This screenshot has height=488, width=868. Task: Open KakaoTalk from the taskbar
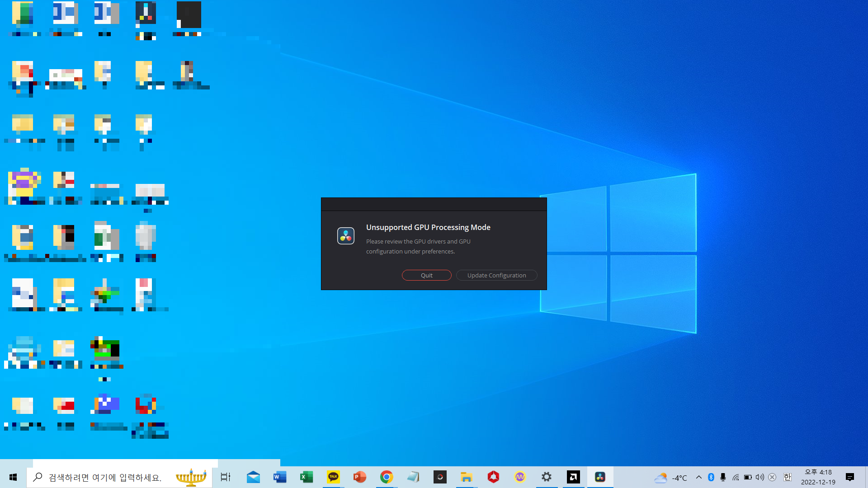(333, 477)
